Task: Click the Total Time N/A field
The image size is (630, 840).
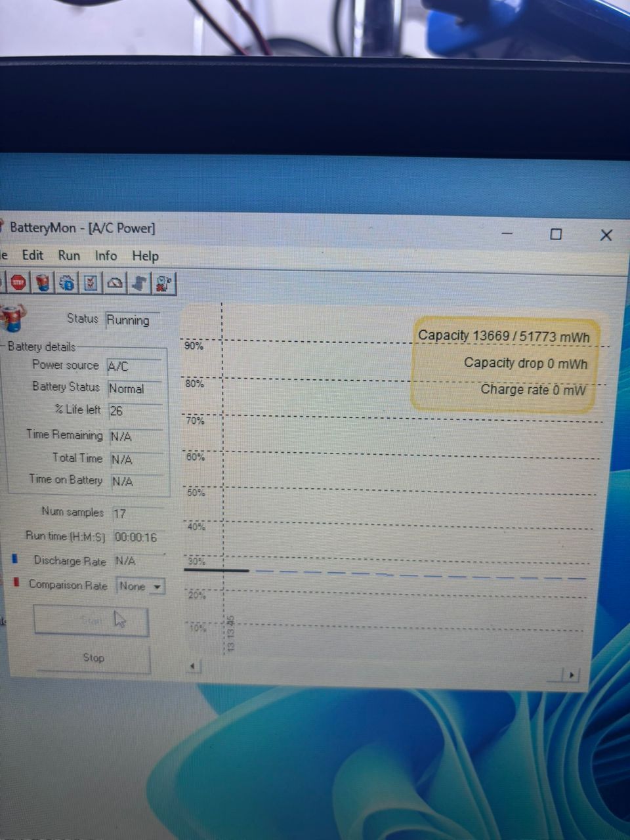Action: point(136,459)
